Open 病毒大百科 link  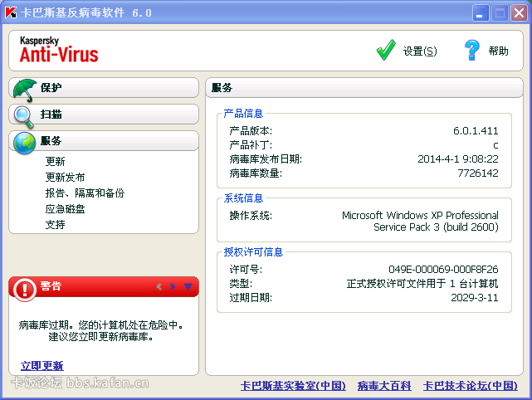[x=384, y=386]
